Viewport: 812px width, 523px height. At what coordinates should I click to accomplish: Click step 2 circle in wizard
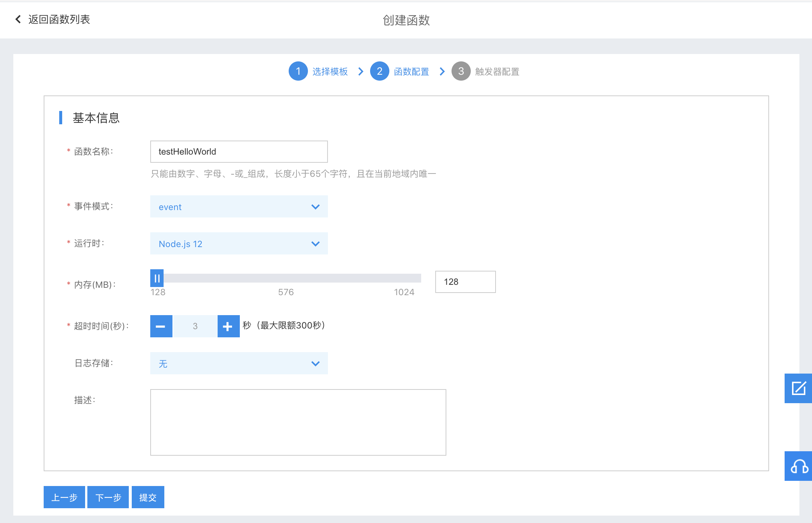(379, 71)
